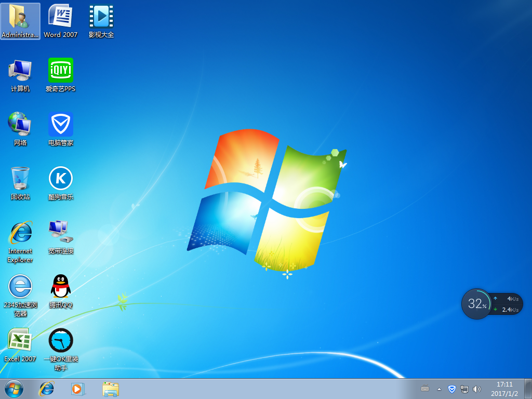Viewport: 532px width, 399px height.
Task: Show hidden system tray icons
Action: click(x=439, y=389)
